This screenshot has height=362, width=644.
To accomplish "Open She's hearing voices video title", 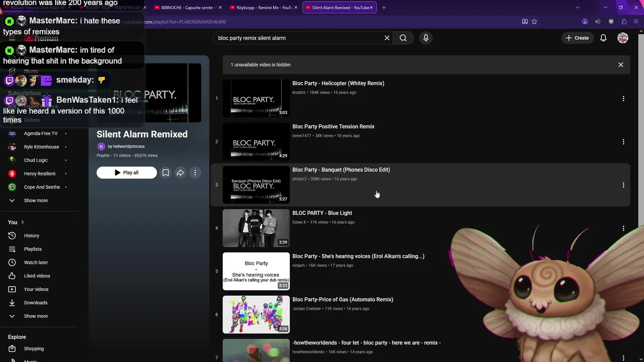I will [358, 256].
